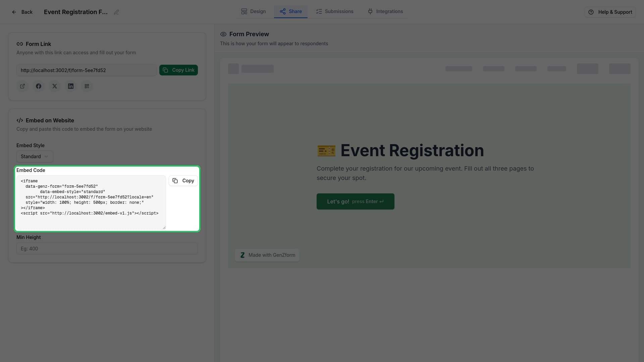Share the form on Facebook
The height and width of the screenshot is (362, 644).
coord(39,86)
